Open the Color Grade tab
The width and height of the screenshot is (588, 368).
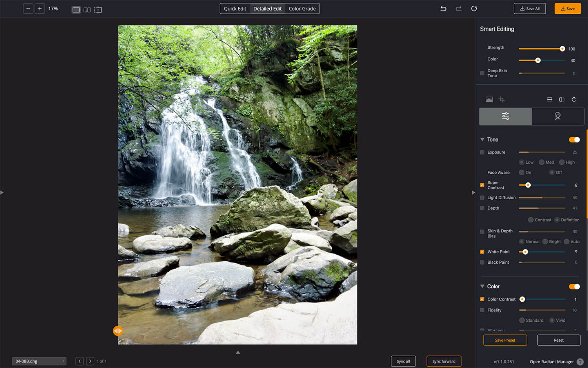tap(302, 9)
